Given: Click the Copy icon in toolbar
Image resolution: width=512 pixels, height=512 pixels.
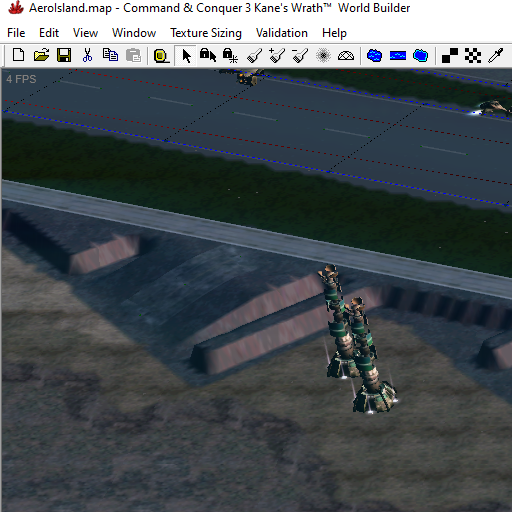Looking at the screenshot, I should (110, 55).
